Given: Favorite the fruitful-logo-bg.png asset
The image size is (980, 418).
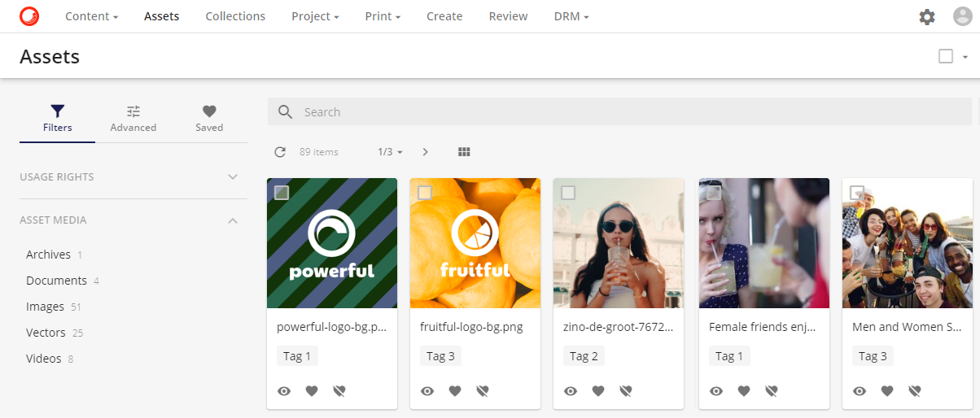Looking at the screenshot, I should 455,391.
